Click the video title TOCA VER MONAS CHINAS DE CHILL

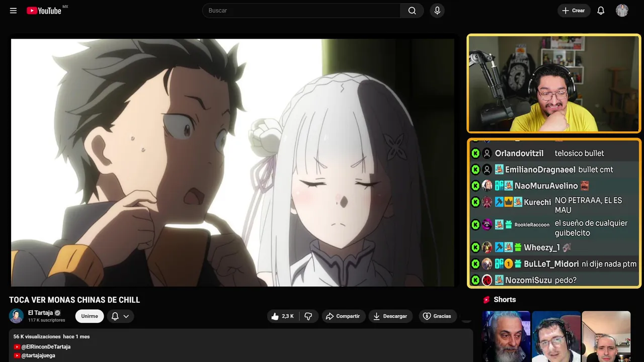74,300
